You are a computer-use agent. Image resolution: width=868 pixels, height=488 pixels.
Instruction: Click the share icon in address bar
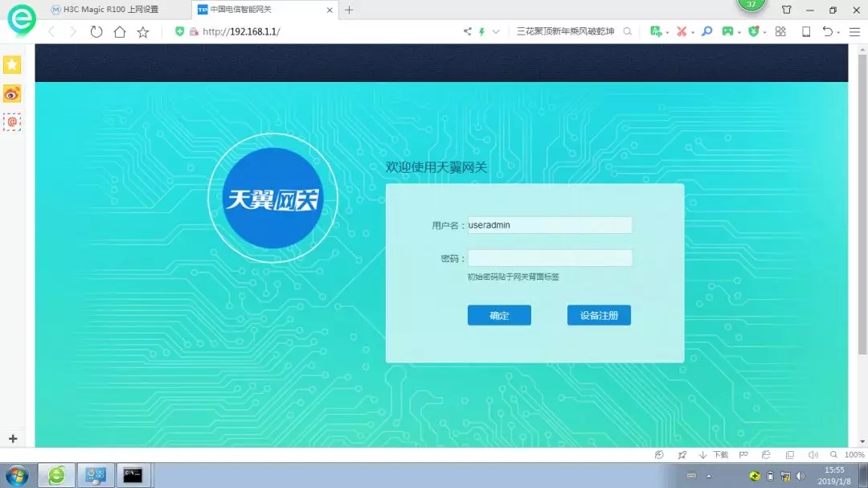click(x=468, y=31)
